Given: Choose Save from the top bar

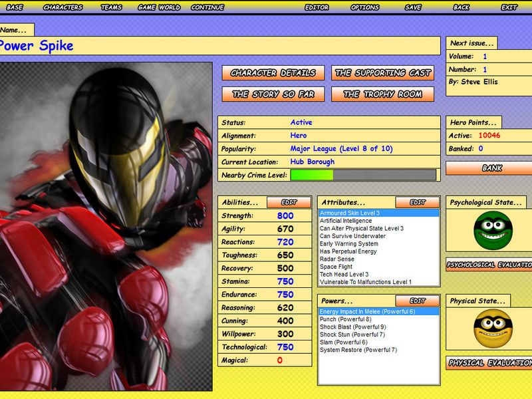Looking at the screenshot, I should [x=413, y=7].
